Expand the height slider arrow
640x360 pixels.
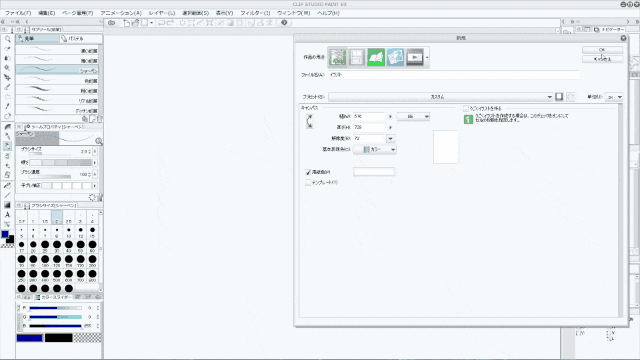click(390, 127)
